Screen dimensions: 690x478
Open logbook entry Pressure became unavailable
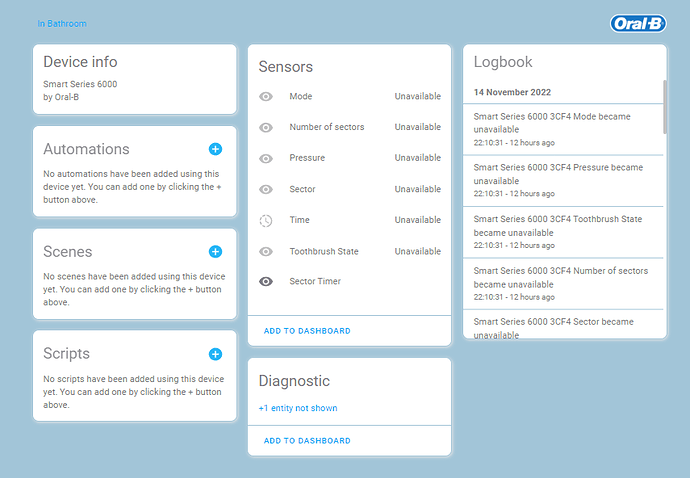(x=563, y=180)
